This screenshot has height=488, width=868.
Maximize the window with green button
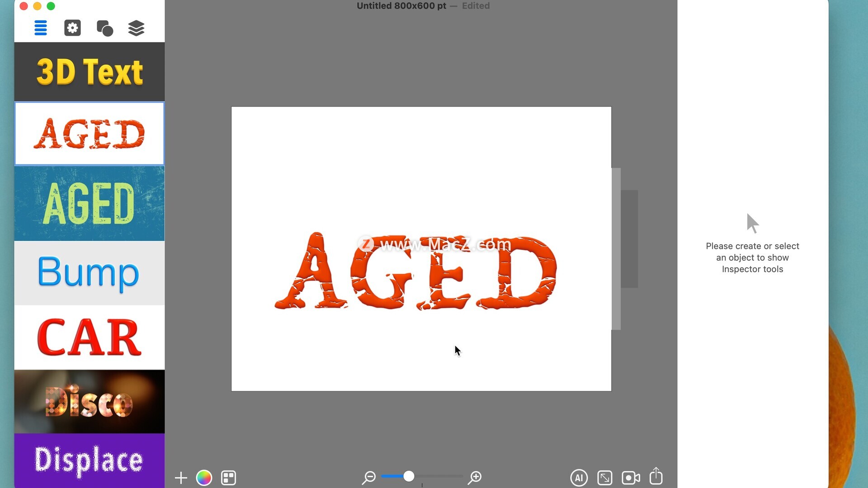[51, 6]
